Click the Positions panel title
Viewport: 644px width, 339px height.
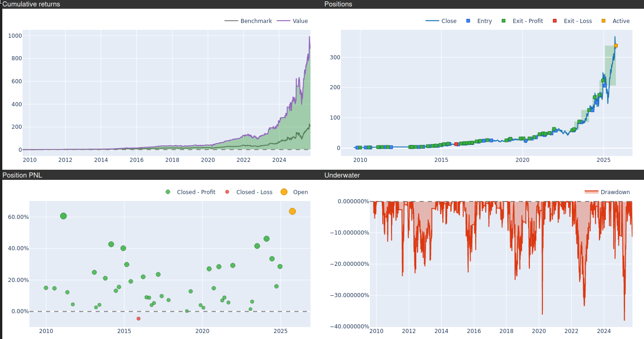tap(338, 4)
